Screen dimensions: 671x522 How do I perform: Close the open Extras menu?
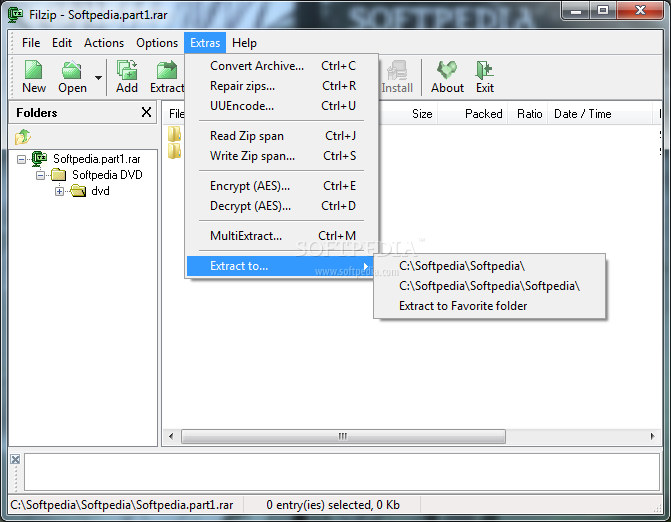(205, 43)
